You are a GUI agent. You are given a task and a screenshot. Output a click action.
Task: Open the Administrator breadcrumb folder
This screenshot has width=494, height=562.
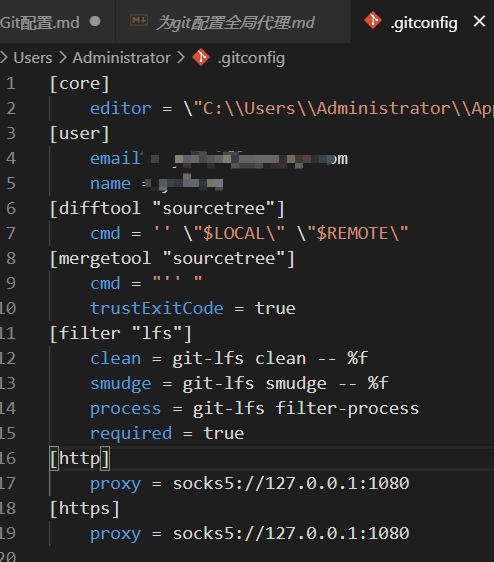(x=122, y=58)
